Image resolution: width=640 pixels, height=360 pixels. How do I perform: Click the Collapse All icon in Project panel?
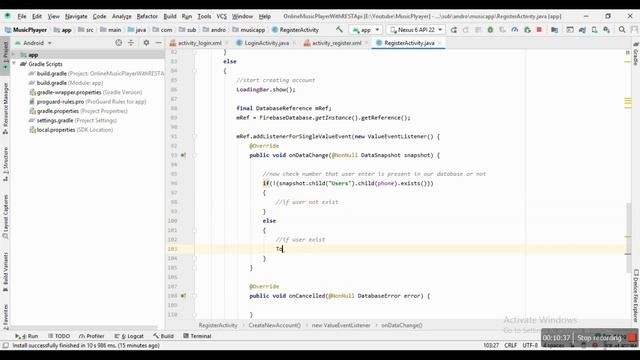coord(131,42)
